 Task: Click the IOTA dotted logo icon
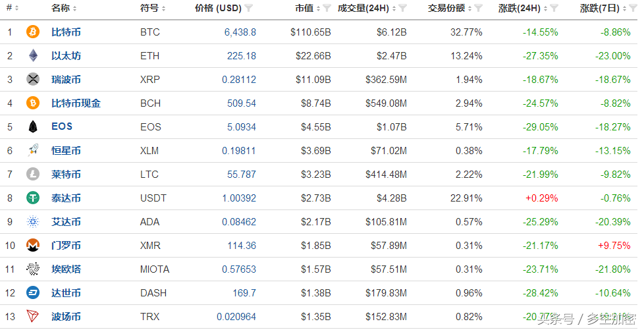point(33,269)
